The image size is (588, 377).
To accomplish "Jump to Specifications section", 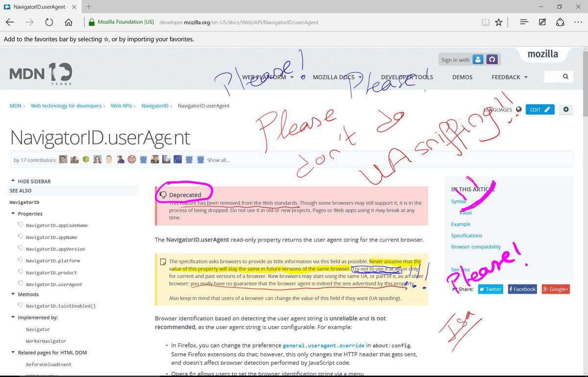I will [x=466, y=235].
